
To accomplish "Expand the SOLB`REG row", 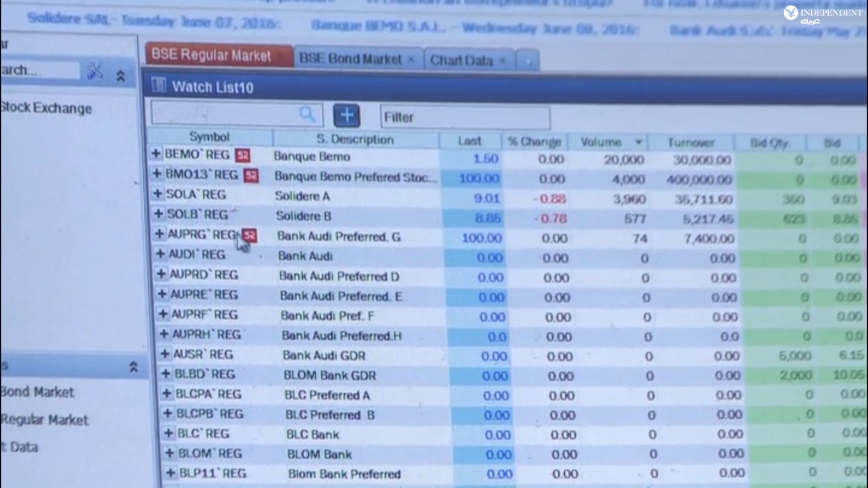I will click(158, 214).
